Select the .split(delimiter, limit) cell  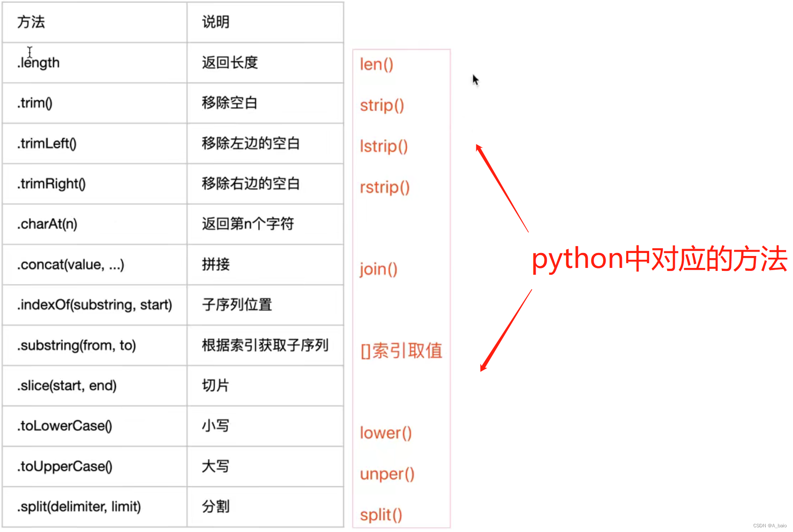94,507
